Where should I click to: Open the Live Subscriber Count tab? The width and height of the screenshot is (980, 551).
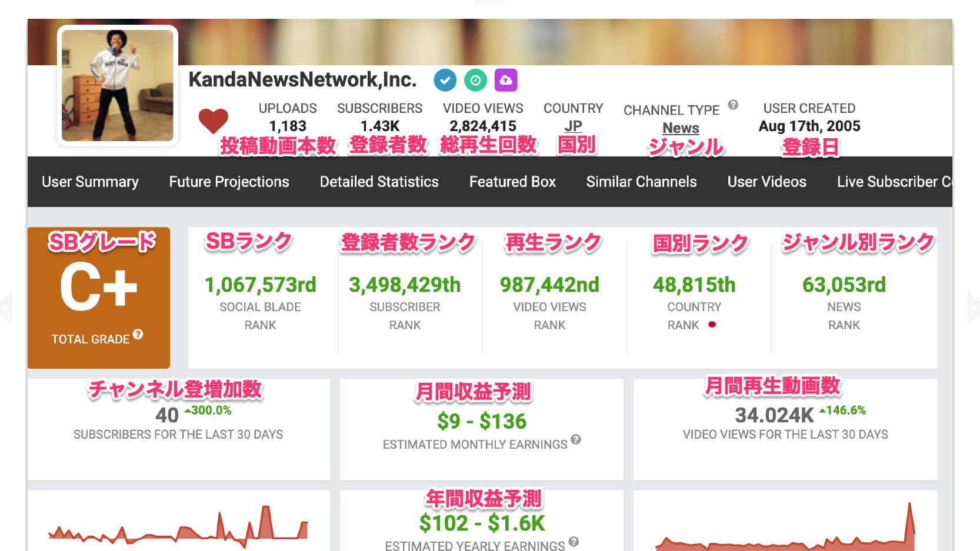point(894,182)
